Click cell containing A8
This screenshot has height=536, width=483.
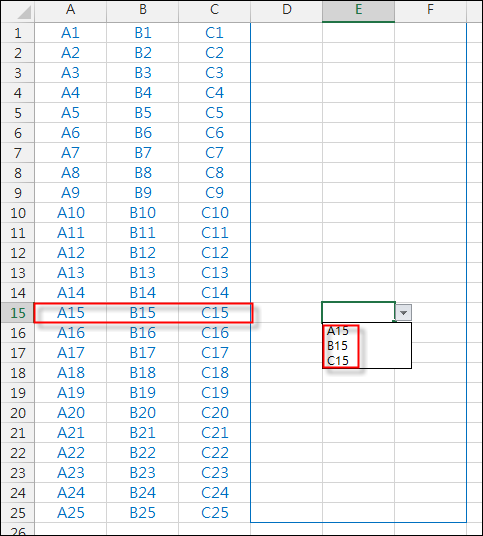click(70, 173)
